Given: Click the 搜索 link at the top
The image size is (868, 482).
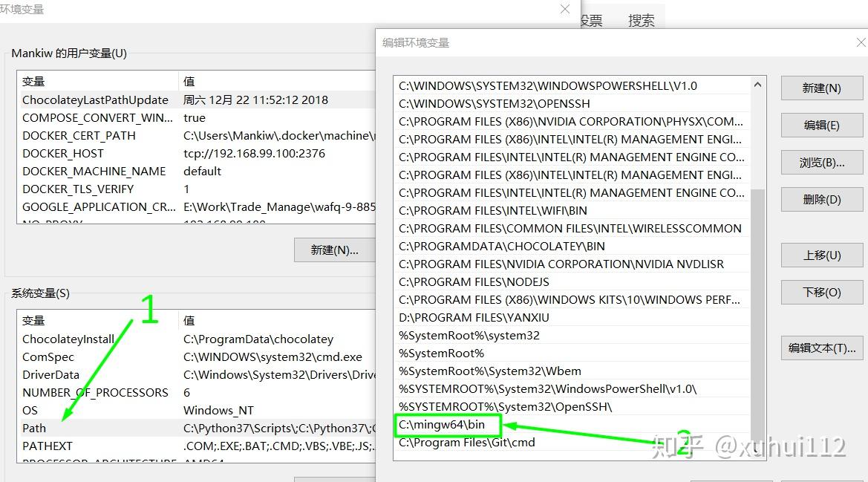Looking at the screenshot, I should (x=640, y=20).
